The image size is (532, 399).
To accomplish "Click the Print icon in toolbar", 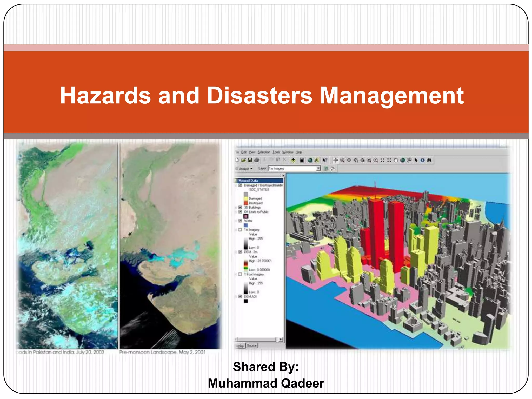I will 257,160.
